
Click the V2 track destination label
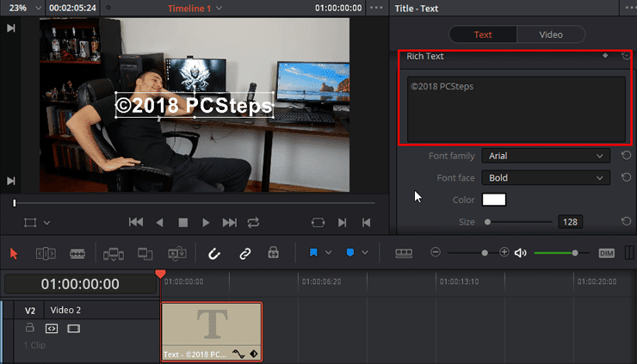[30, 311]
